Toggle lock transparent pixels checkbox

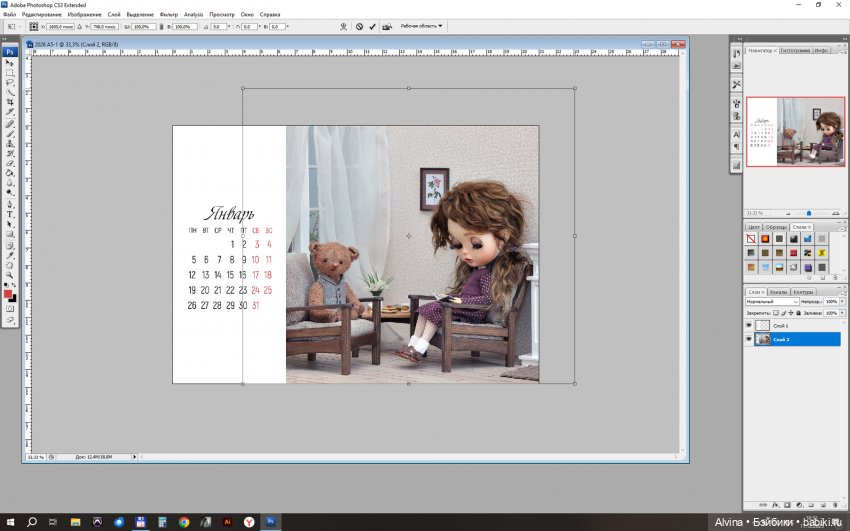click(777, 313)
